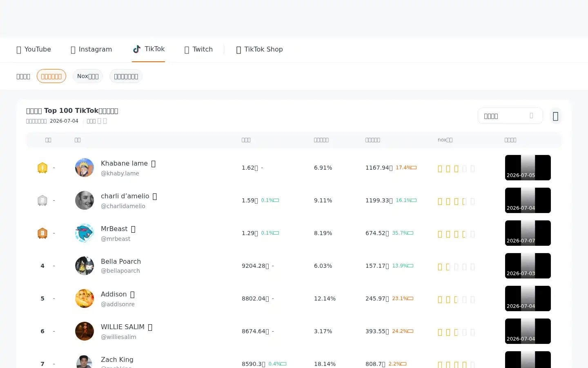The image size is (588, 368).
Task: Open WILLIE SALIM's latest video thumbnail
Action: coord(528,331)
